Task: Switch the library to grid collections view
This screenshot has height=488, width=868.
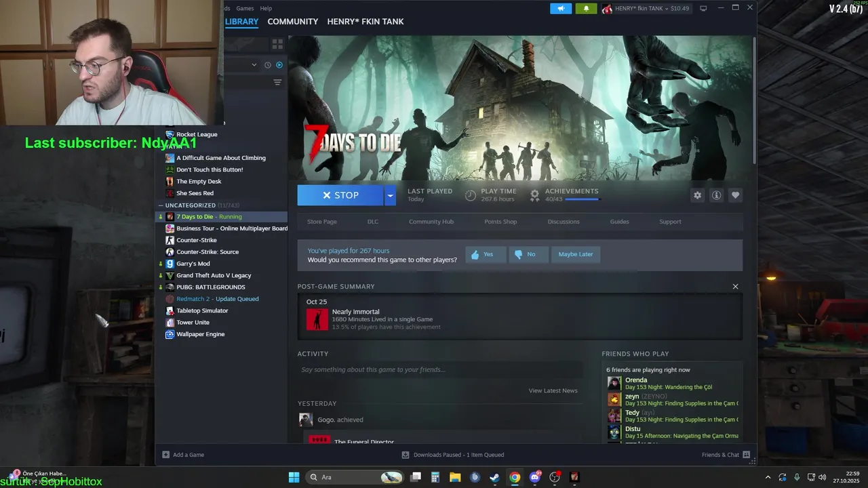Action: (x=277, y=44)
